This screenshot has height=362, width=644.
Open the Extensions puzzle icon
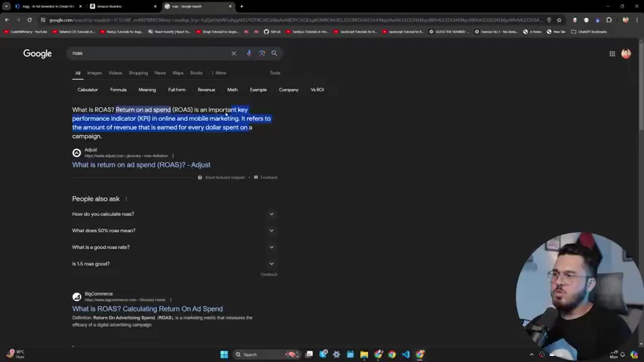point(609,20)
